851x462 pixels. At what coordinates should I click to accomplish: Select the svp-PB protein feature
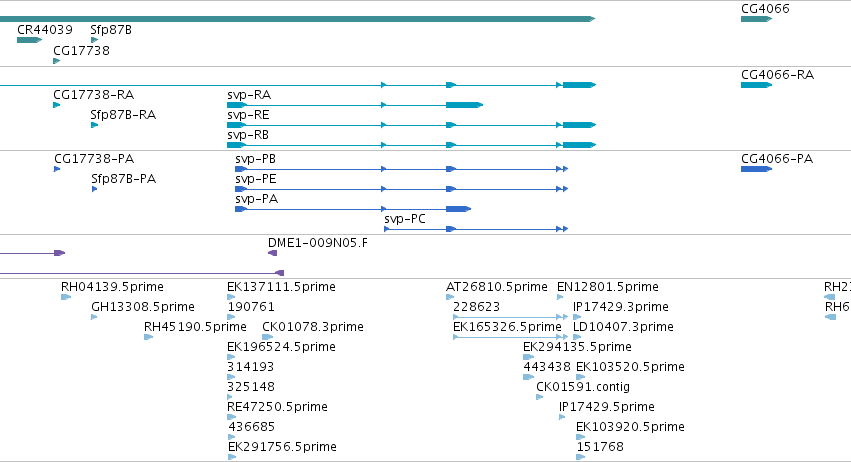[x=402, y=169]
